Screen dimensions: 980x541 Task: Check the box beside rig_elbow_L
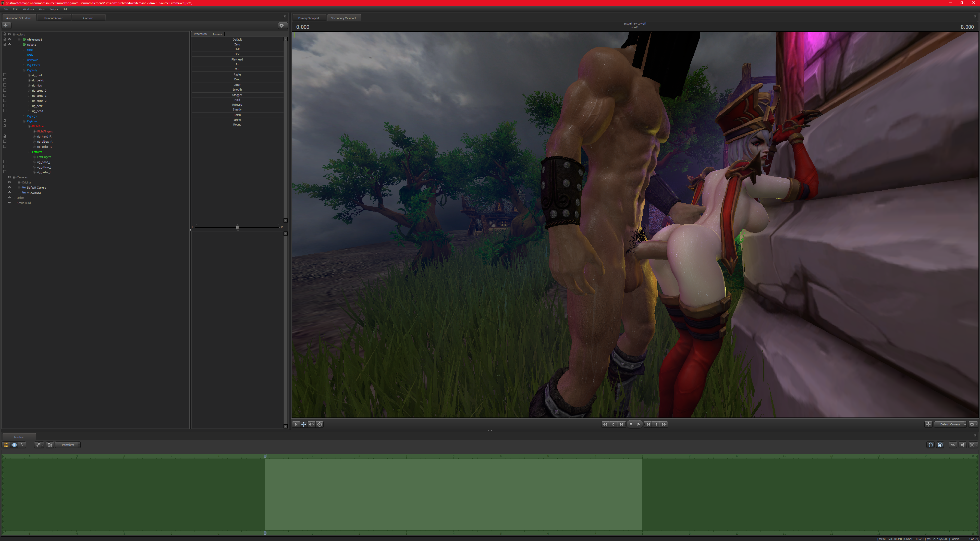5,167
